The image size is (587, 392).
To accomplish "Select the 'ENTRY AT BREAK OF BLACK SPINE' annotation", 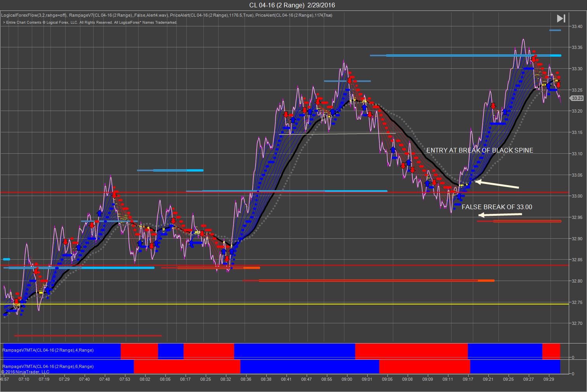I will coord(480,150).
